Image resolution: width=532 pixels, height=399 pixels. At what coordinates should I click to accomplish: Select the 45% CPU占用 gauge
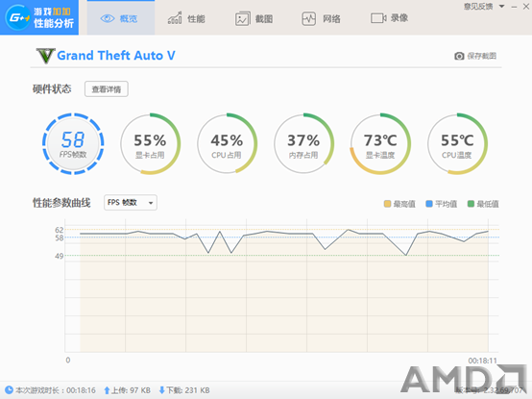[227, 143]
